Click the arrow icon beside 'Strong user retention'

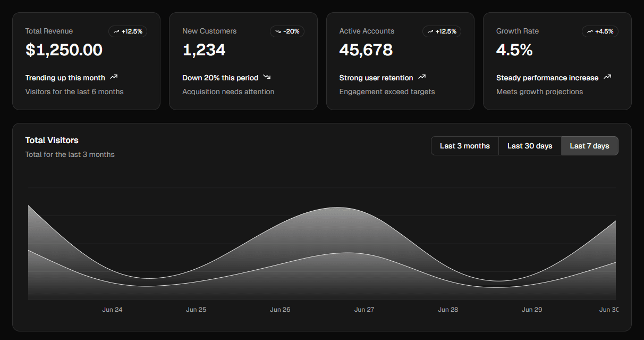click(x=422, y=77)
